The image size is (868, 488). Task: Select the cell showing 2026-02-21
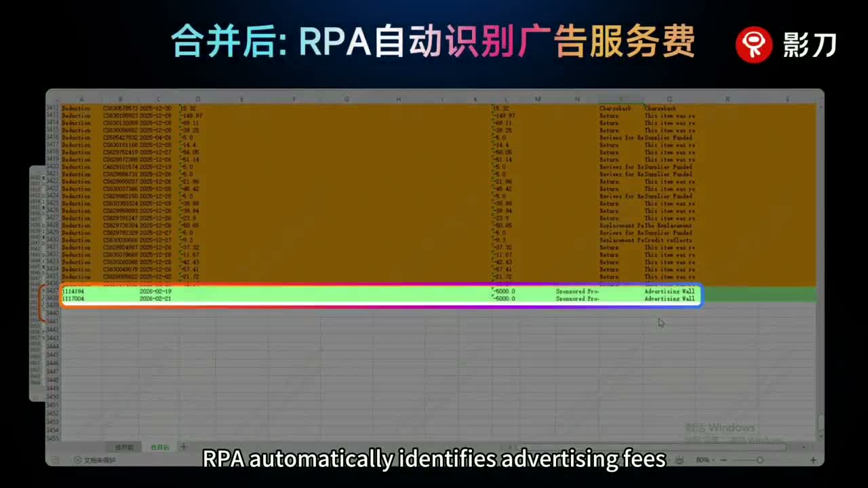tap(155, 298)
